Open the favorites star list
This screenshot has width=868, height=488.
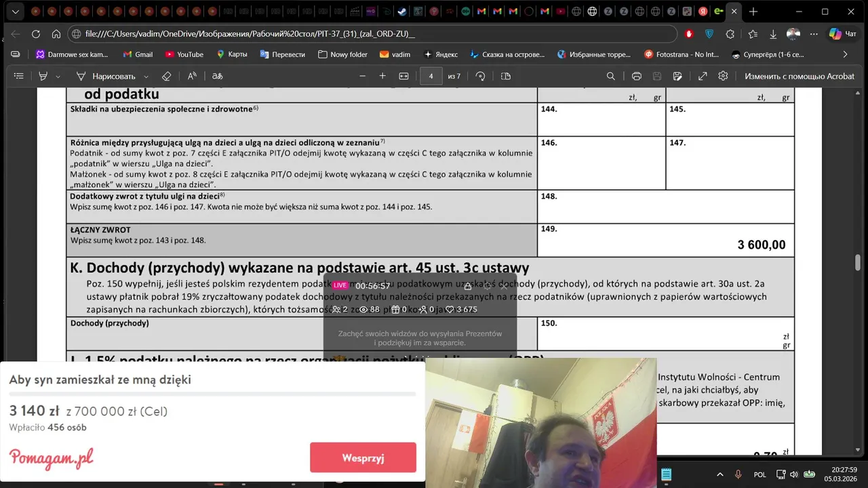(753, 34)
